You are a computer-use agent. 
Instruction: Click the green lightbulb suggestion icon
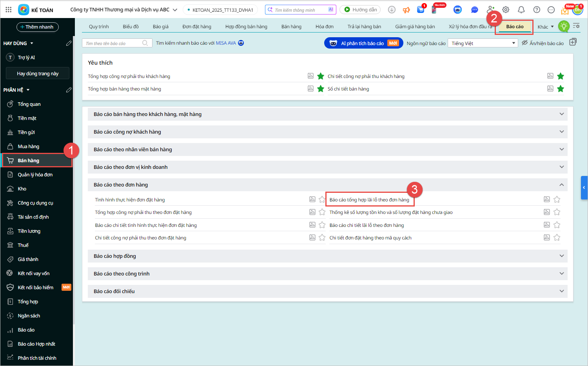[x=564, y=27]
